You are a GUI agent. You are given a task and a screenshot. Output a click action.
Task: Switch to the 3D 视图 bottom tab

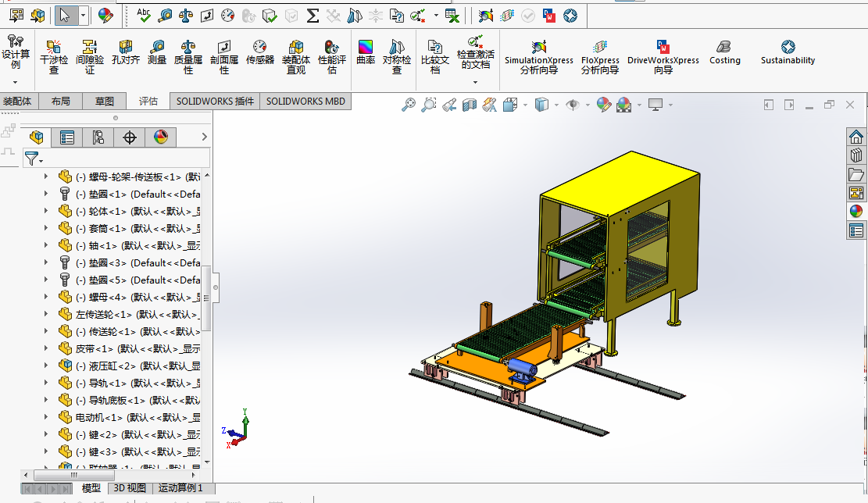click(x=130, y=488)
